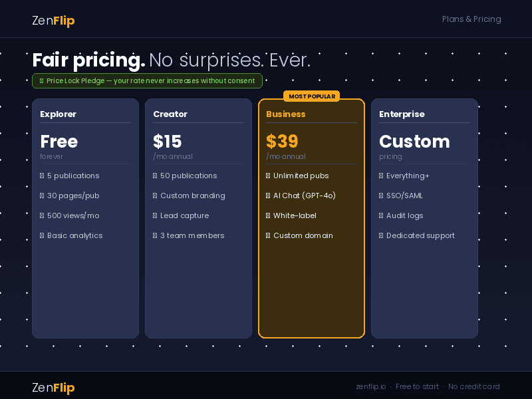Click the ZenFlip logo in the header
532x399 pixels.
click(53, 21)
